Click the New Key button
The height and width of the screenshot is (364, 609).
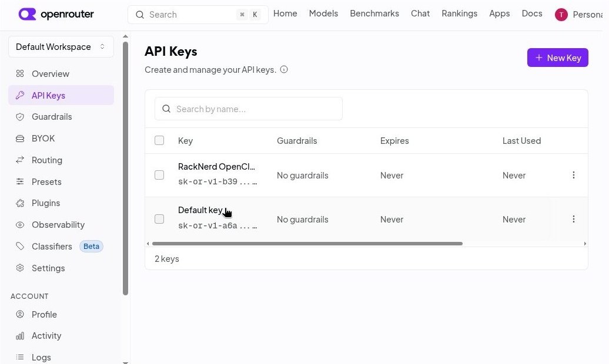click(x=557, y=58)
